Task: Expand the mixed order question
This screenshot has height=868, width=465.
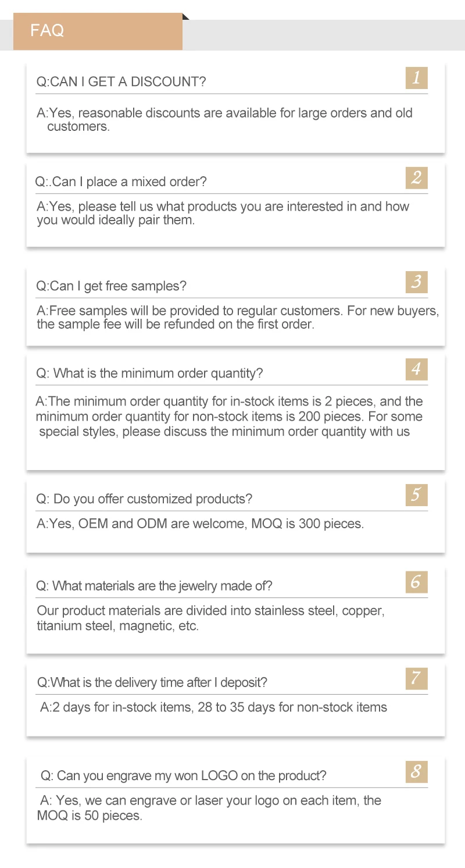Action: point(121,182)
